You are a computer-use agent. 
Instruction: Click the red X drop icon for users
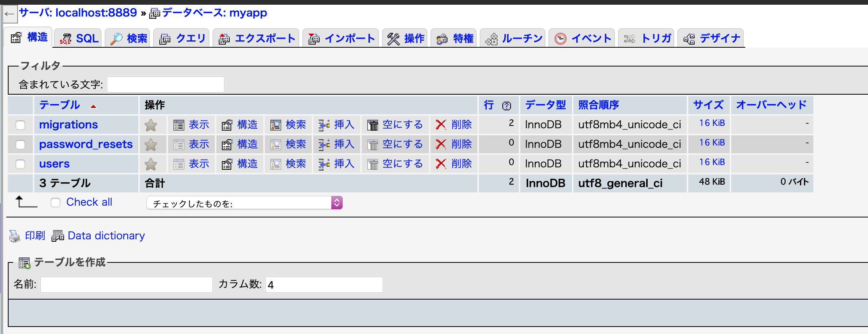(x=441, y=164)
